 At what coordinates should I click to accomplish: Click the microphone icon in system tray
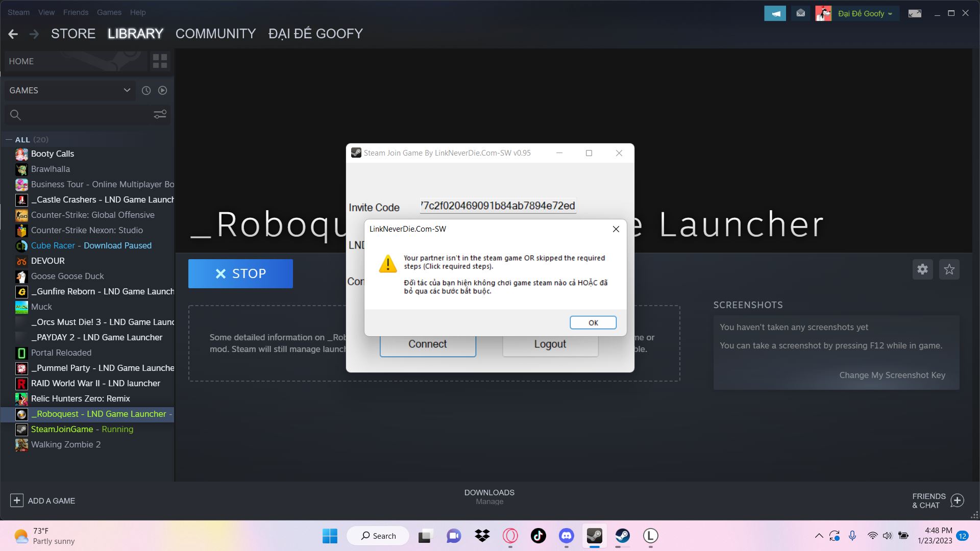[852, 536]
